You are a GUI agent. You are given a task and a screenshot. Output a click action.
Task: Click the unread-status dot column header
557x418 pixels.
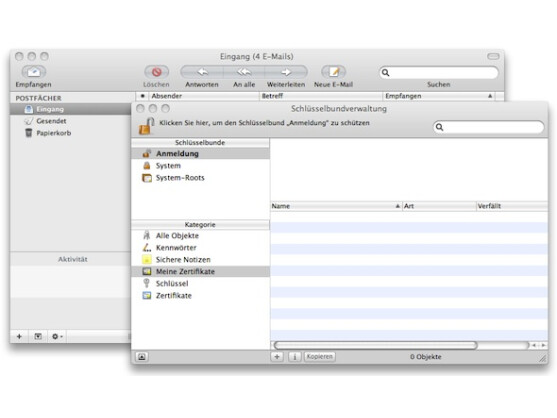point(142,96)
